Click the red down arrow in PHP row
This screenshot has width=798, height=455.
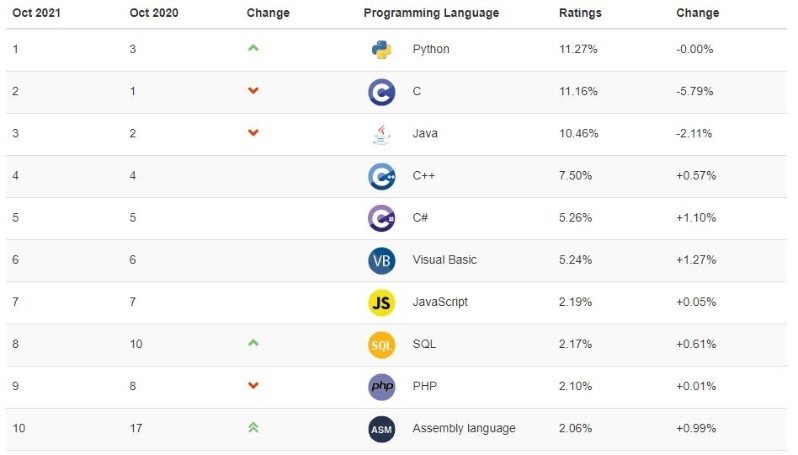tap(253, 385)
